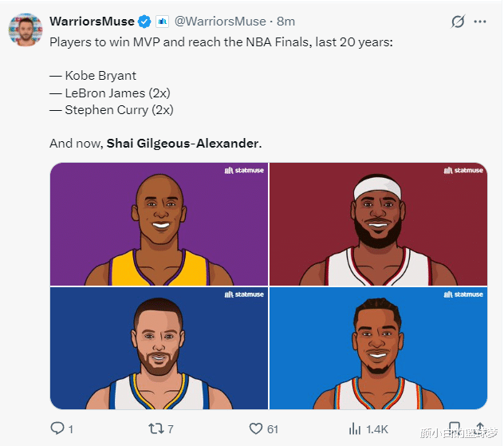Click the StatMuse affiliate badge icon
Viewport: 504px width, 446px height.
(163, 22)
